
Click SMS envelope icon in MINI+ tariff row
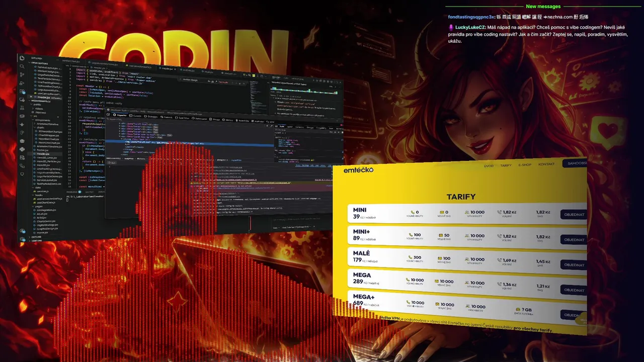coord(441,235)
